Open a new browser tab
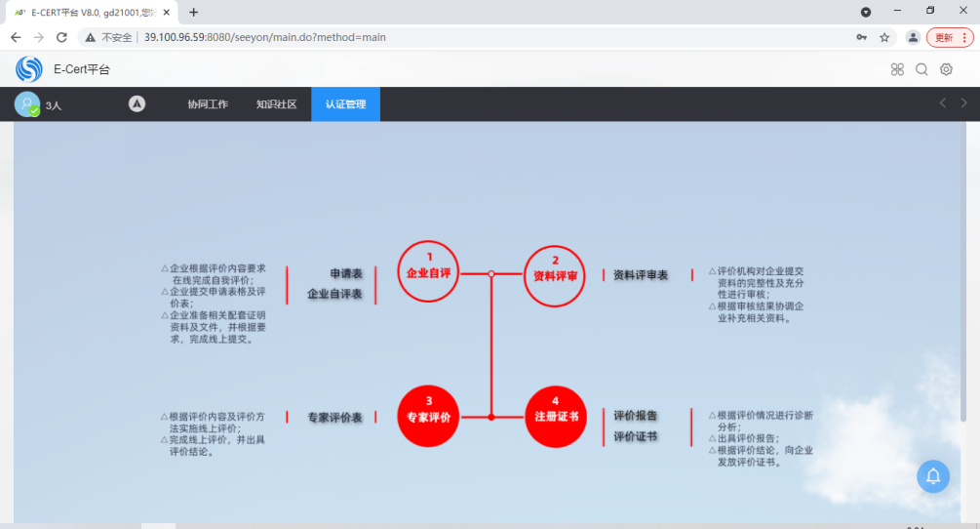The height and width of the screenshot is (529, 980). [194, 12]
